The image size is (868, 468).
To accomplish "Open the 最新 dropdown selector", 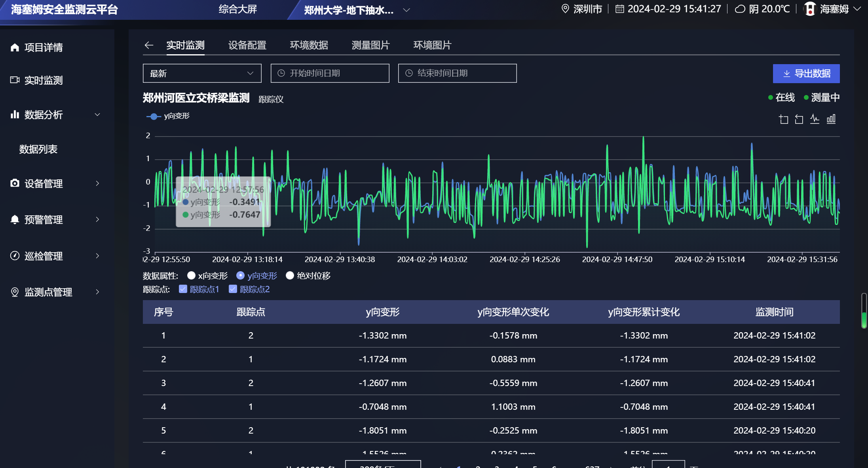I will [202, 73].
